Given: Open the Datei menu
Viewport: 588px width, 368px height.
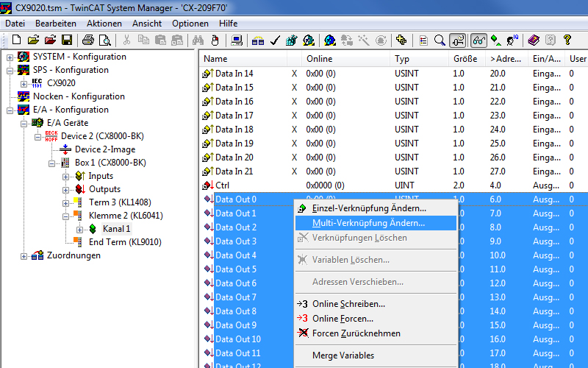Looking at the screenshot, I should coord(15,24).
